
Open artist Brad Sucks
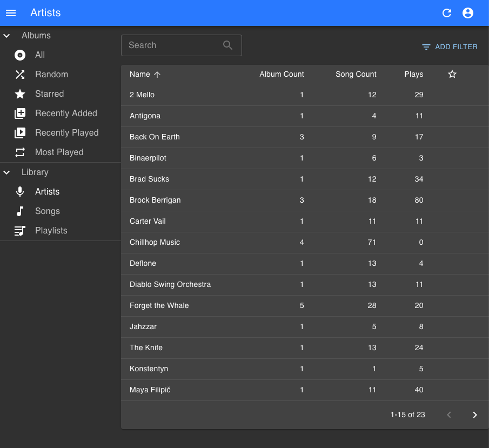click(x=305, y=179)
